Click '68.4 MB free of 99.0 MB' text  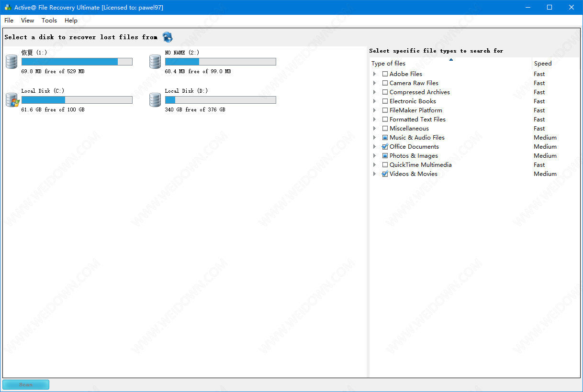(198, 71)
